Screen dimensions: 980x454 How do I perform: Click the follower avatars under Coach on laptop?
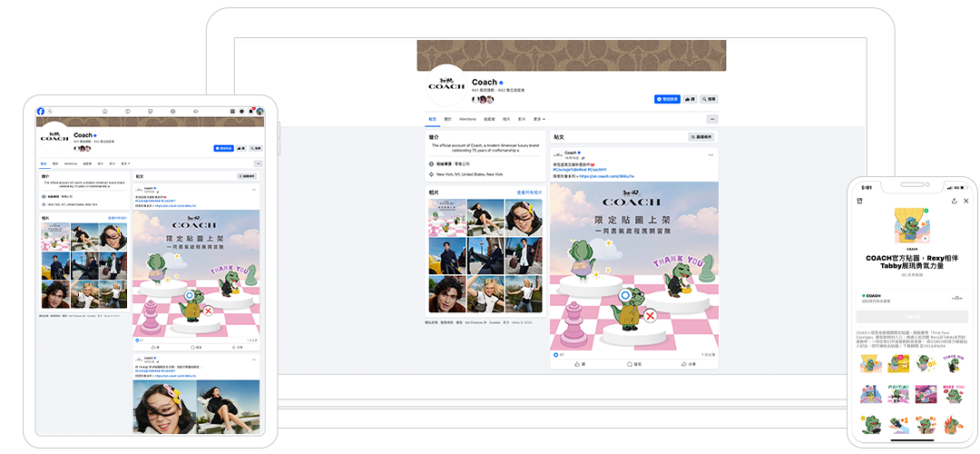coord(483,100)
